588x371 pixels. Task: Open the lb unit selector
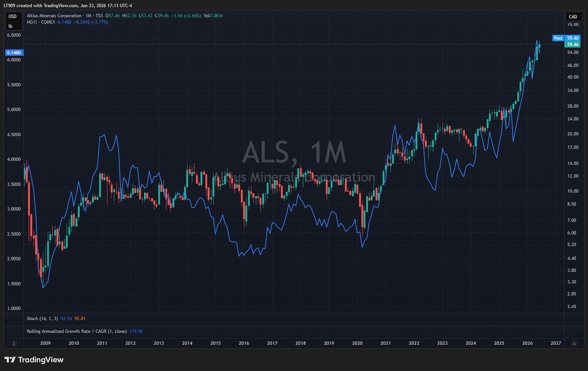pos(11,26)
